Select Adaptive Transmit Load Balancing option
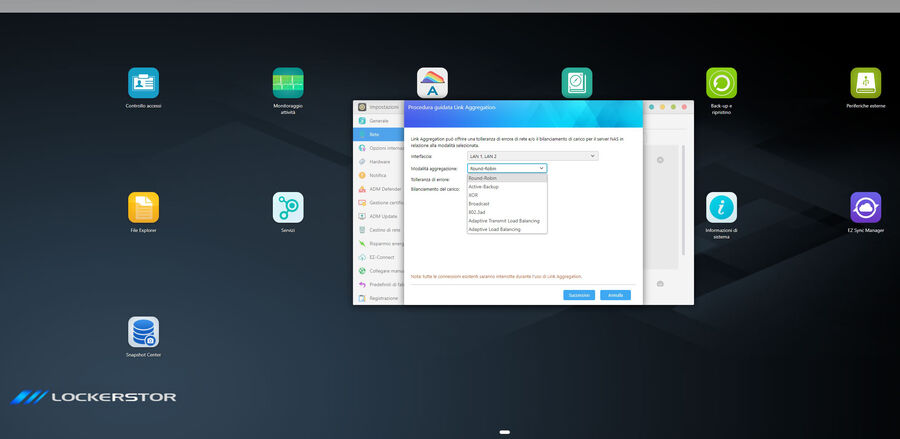900x439 pixels. [504, 220]
